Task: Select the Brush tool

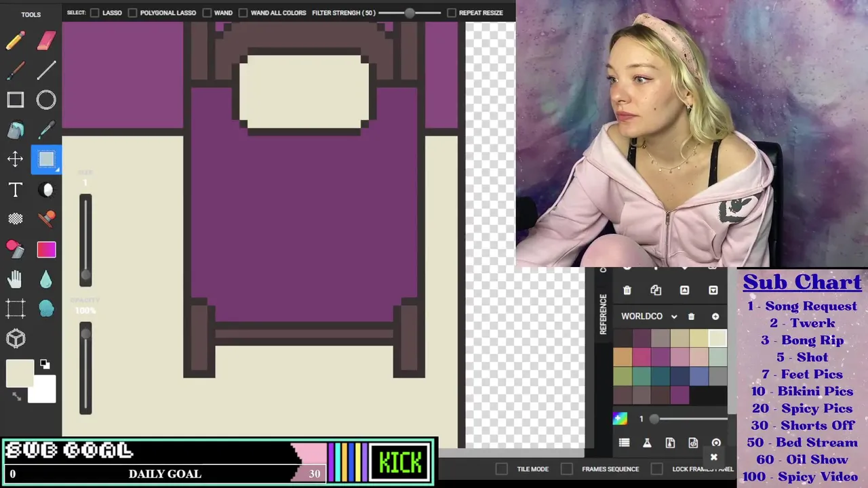Action: [15, 70]
